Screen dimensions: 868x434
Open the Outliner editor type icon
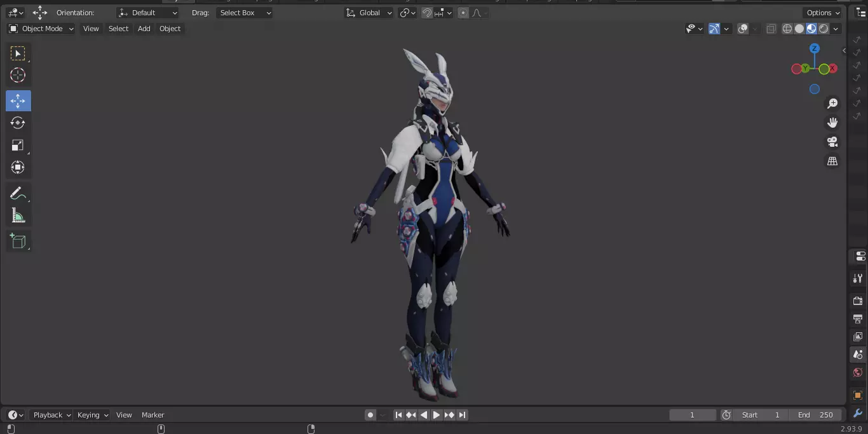(862, 13)
